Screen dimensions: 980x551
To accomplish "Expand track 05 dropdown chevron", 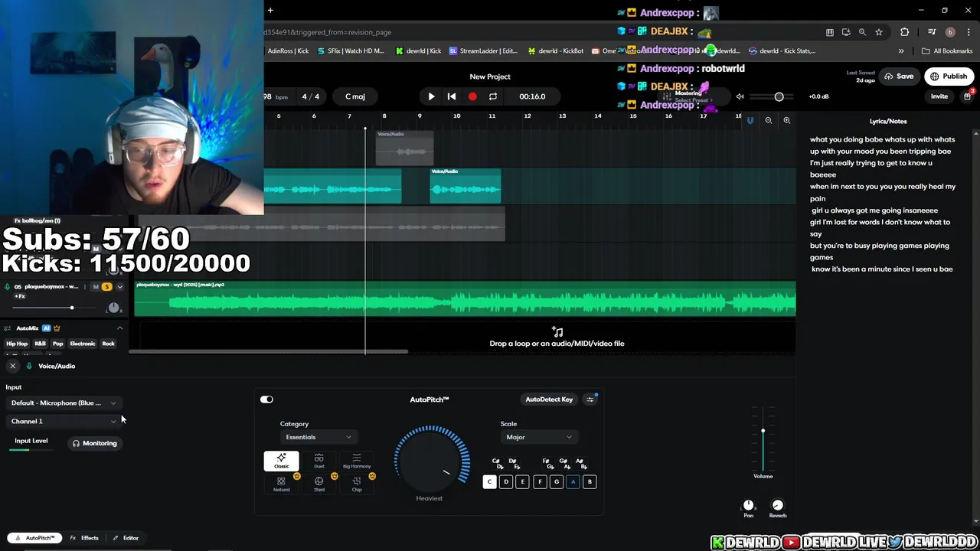I will click(119, 287).
